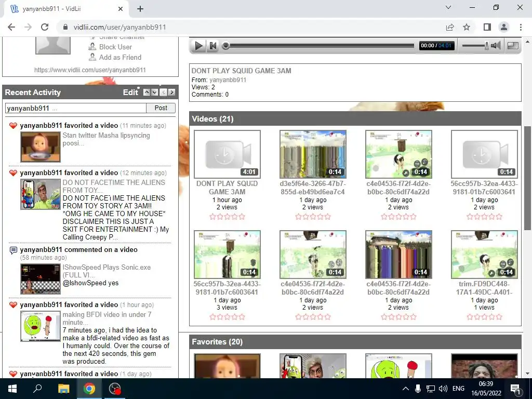Click Chrome icon on taskbar
The width and height of the screenshot is (532, 399).
click(89, 389)
